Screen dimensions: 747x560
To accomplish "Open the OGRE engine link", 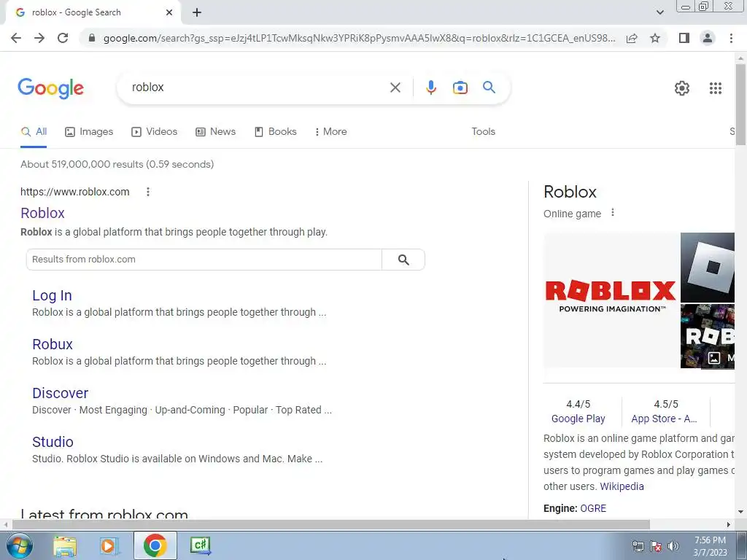I will click(593, 508).
